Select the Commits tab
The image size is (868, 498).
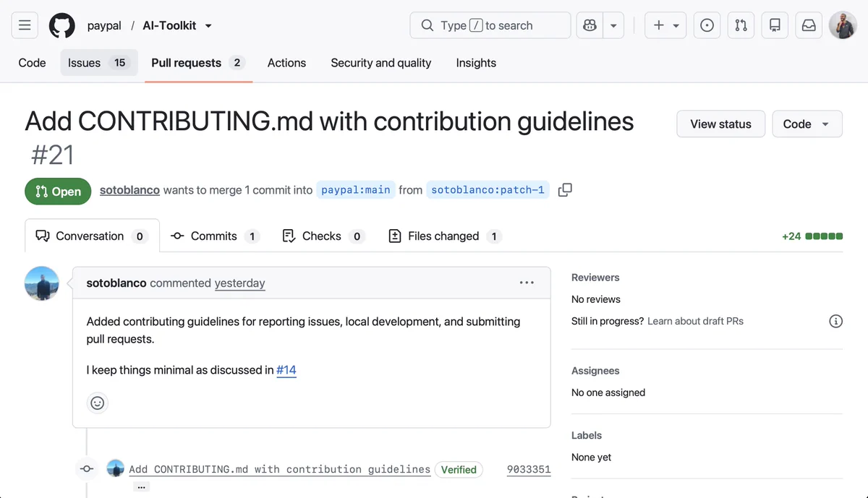[x=215, y=236]
